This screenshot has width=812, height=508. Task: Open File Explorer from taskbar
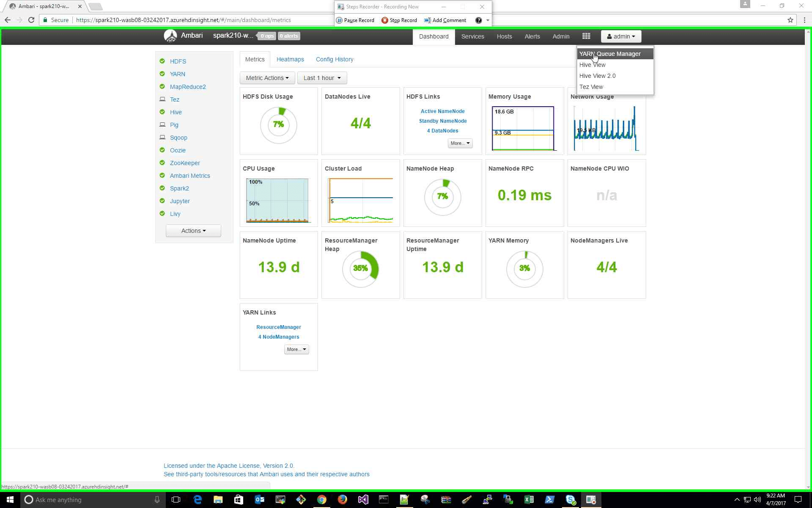click(218, 500)
